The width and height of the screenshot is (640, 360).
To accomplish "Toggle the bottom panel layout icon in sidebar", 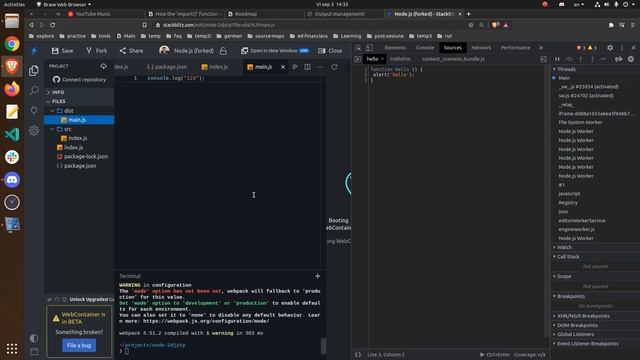I will coord(34,351).
